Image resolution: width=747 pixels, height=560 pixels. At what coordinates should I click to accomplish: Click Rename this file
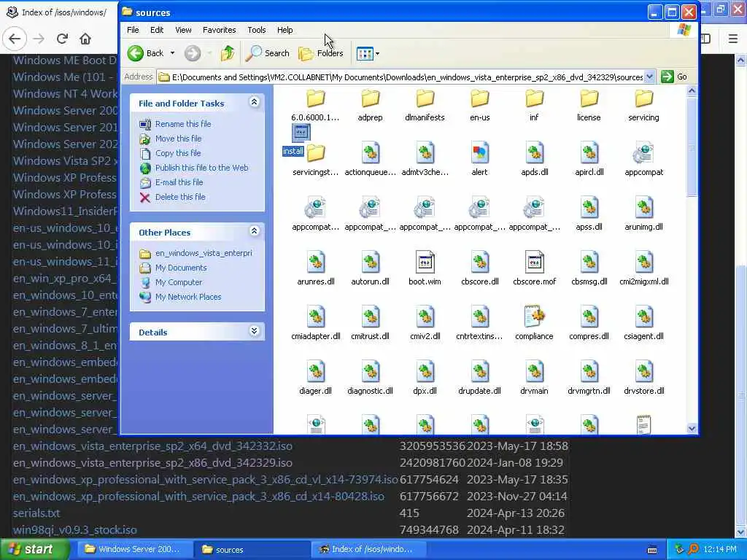tap(183, 124)
